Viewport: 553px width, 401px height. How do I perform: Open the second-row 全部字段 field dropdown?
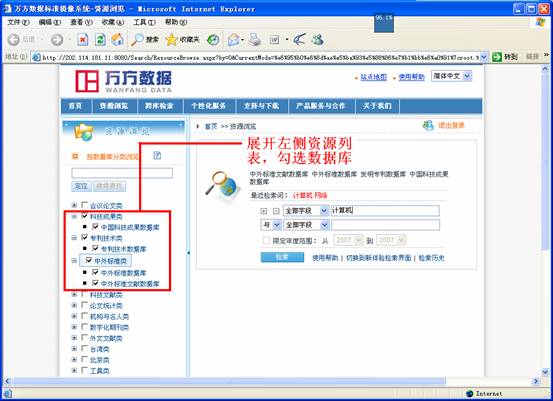[306, 225]
